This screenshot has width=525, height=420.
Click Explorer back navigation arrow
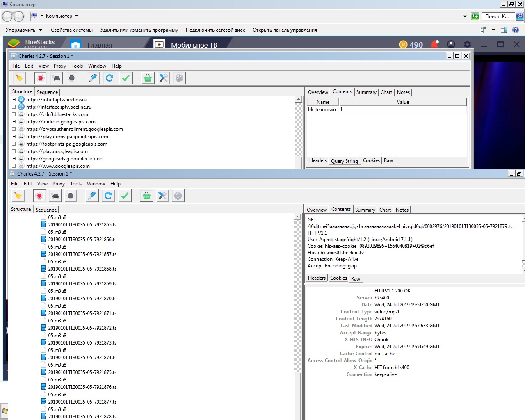tap(7, 16)
